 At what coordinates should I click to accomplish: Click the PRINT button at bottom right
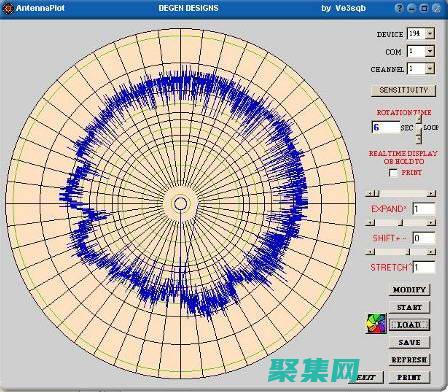(x=409, y=377)
